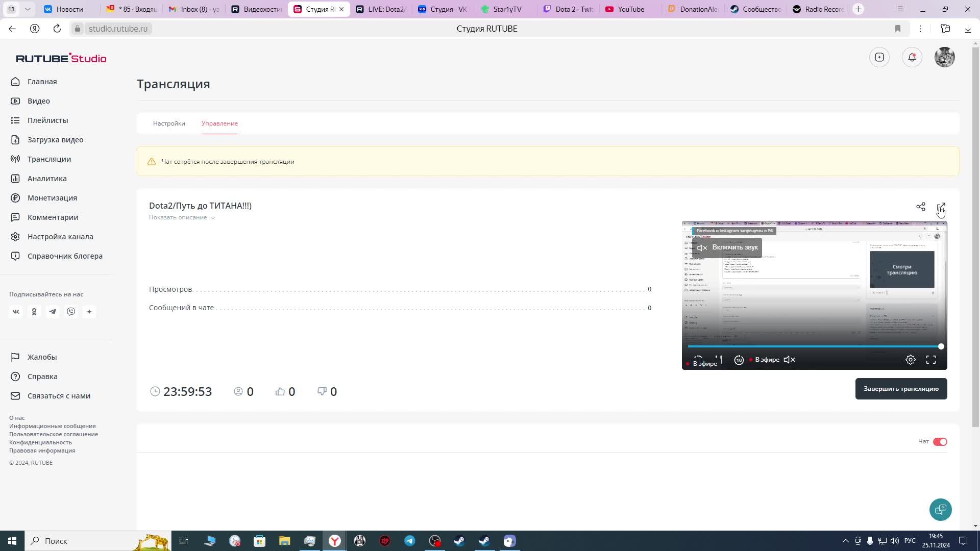
Task: Open Правовая информация link
Action: pyautogui.click(x=42, y=450)
